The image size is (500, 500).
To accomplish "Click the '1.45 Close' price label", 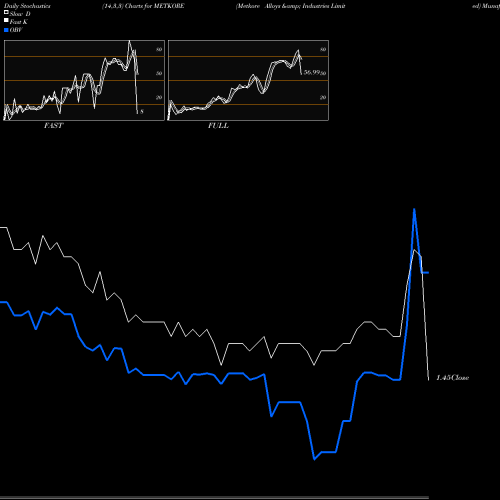I will 453,378.
